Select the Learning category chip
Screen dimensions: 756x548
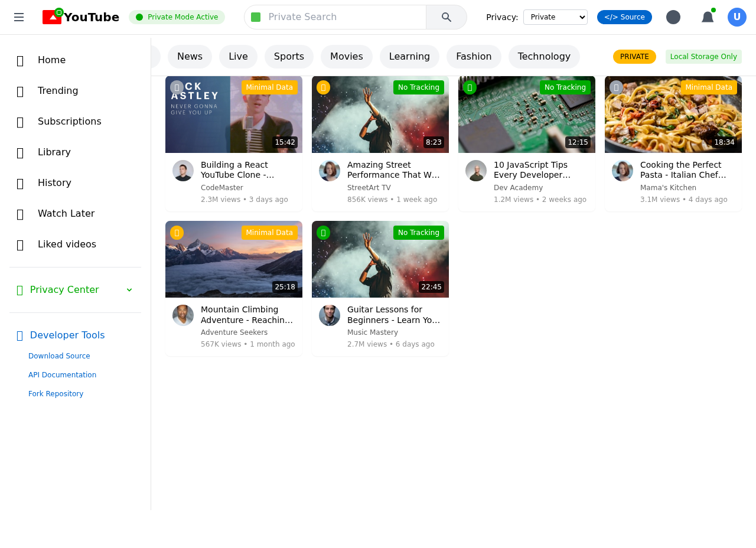point(409,57)
